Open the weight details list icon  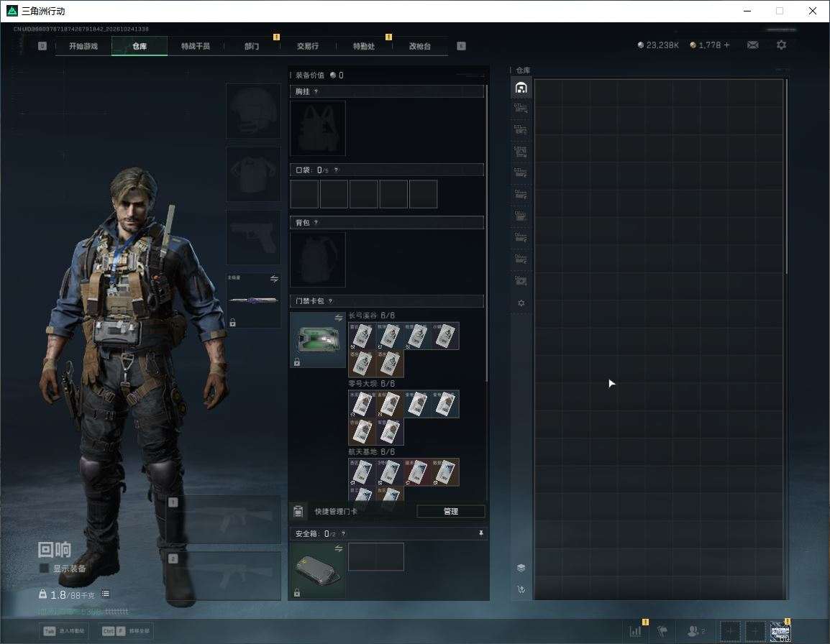point(106,594)
